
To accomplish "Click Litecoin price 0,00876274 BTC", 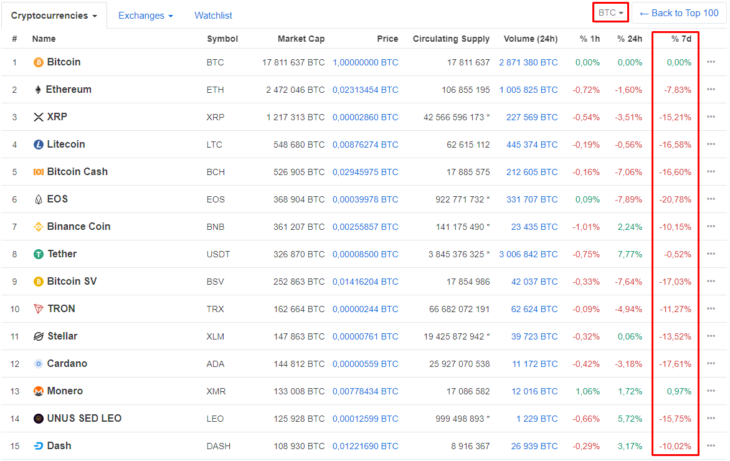I will tap(365, 145).
